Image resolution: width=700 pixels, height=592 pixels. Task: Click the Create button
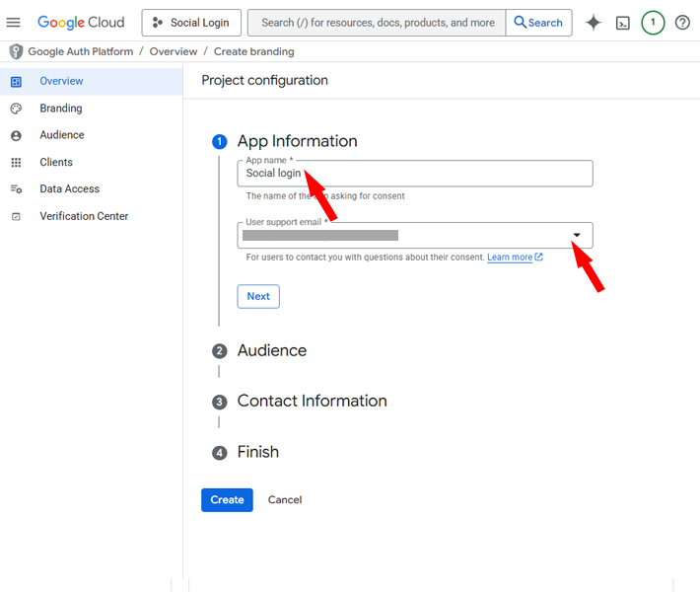227,500
